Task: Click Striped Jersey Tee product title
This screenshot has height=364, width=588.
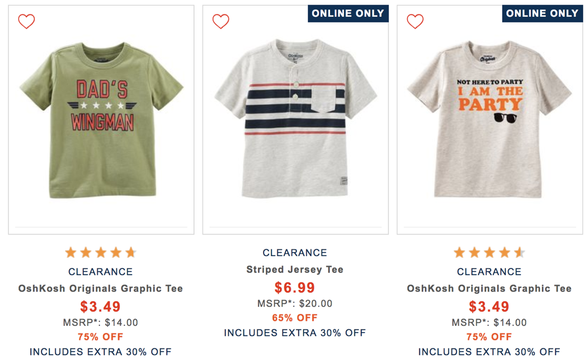Action: coord(295,270)
